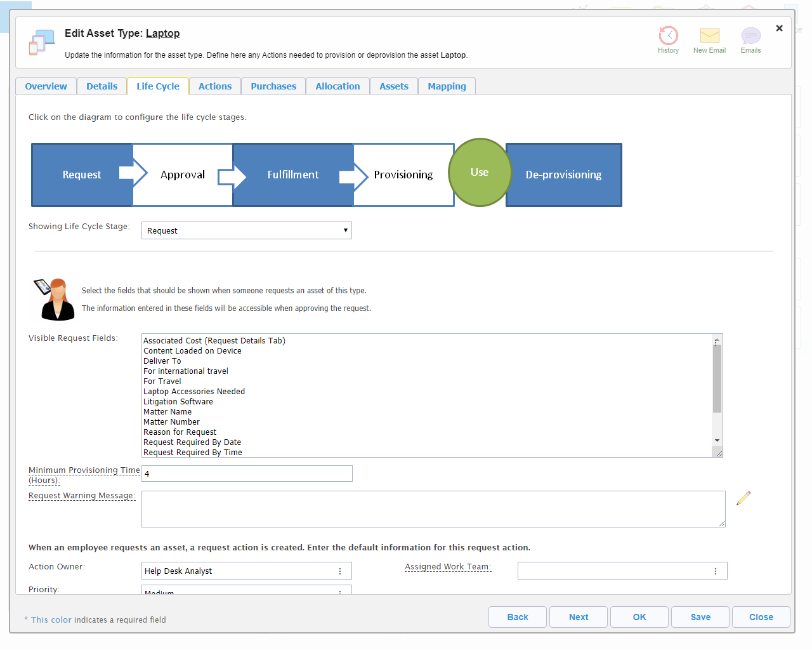
Task: Open the Action Owner picker menu
Action: [x=340, y=571]
